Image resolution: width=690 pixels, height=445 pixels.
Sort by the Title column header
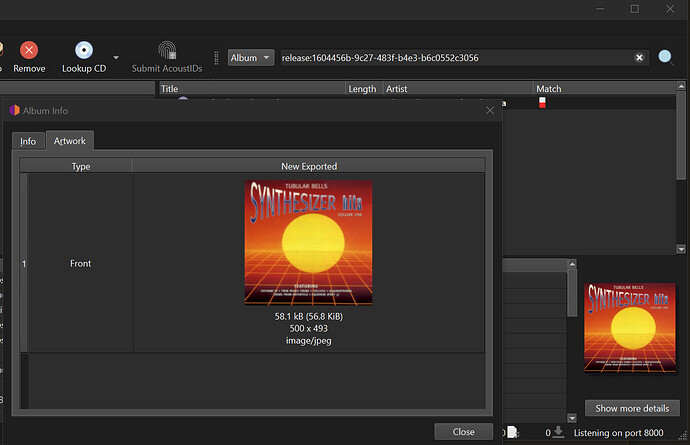(252, 88)
